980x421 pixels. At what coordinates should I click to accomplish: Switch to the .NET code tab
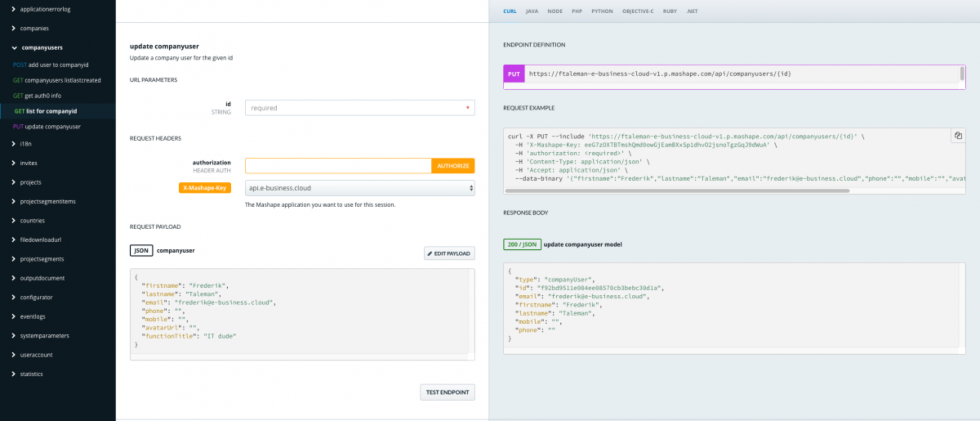click(x=692, y=11)
